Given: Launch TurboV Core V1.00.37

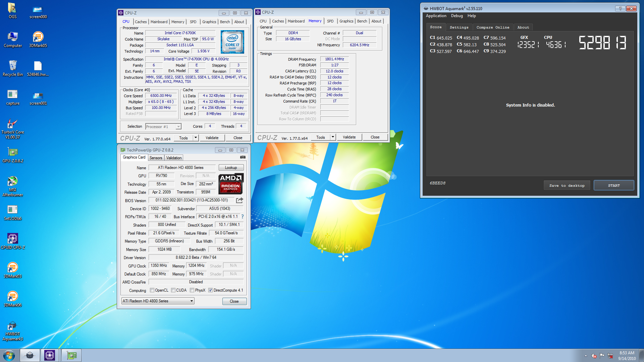Looking at the screenshot, I should coord(12,129).
